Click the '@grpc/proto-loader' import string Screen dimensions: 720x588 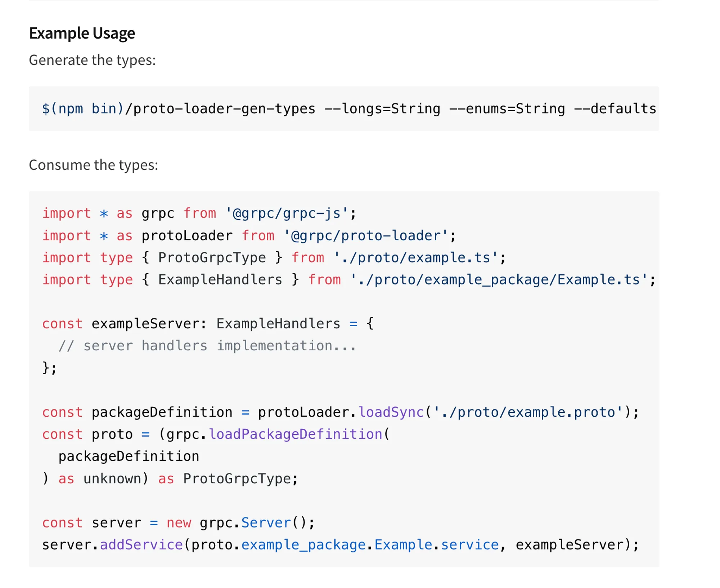click(x=366, y=236)
